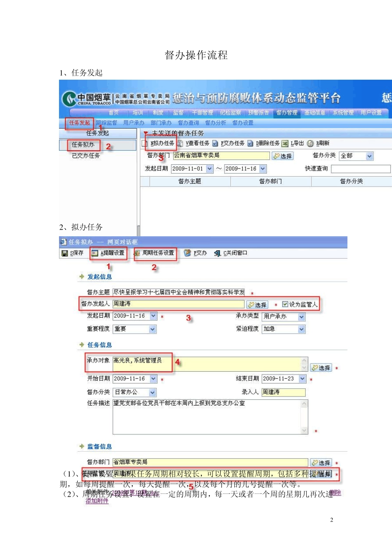Click the 督办部门 column header
The height and width of the screenshot is (555, 392).
271,181
